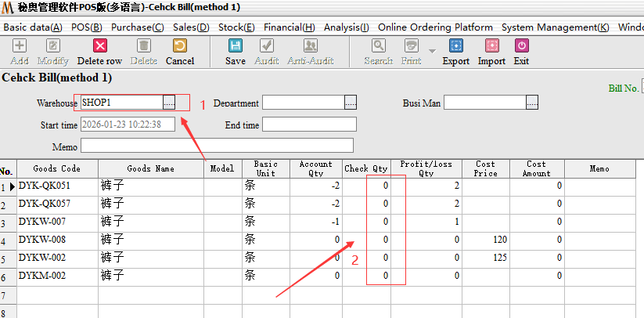Click the Add toolbar icon
This screenshot has width=644, height=318.
click(x=20, y=46)
